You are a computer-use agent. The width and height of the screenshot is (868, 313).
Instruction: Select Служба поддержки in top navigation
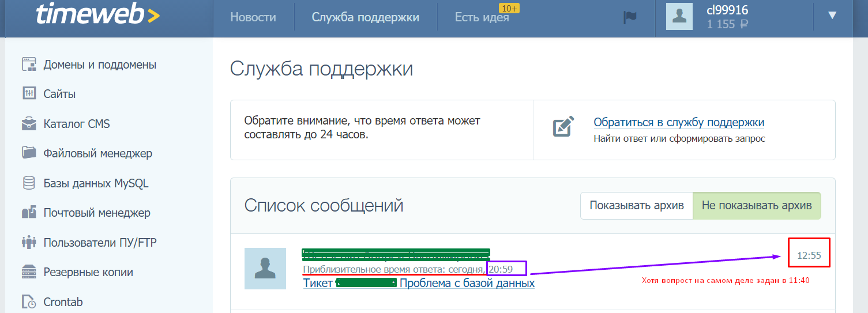point(365,17)
